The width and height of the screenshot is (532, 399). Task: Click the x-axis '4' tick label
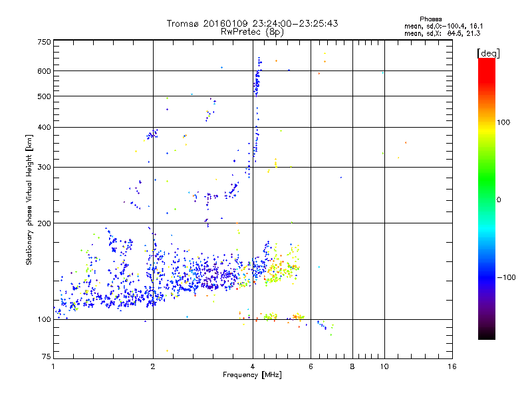click(253, 366)
